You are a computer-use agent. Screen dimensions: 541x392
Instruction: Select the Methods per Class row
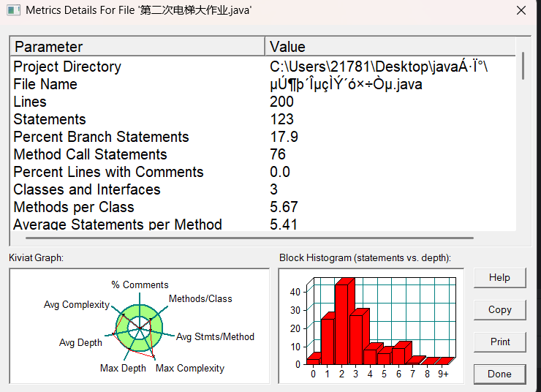tap(264, 207)
